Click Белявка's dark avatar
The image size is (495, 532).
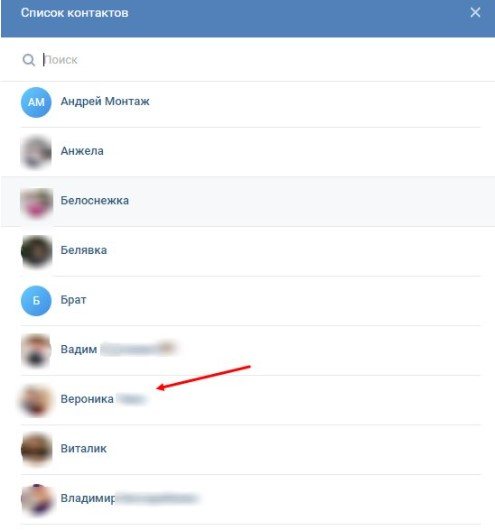(x=36, y=251)
